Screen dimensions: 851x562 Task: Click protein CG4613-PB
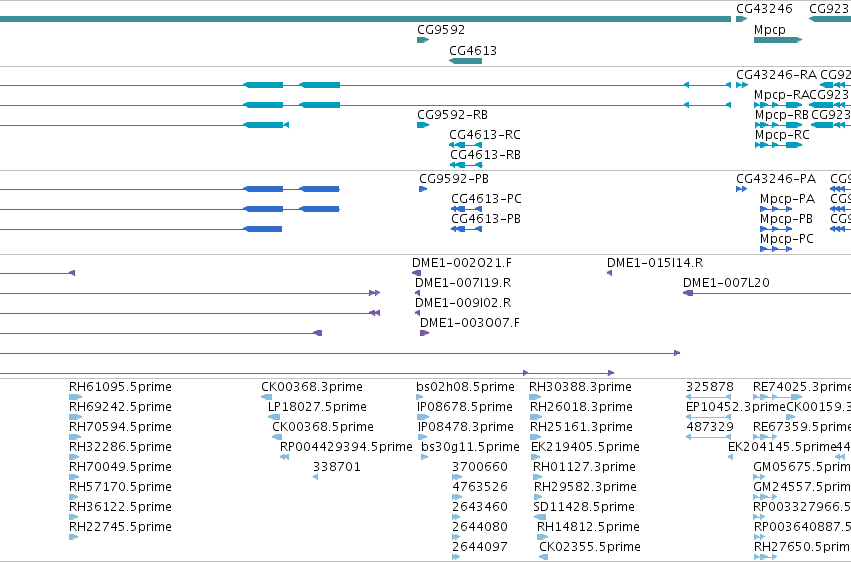point(486,219)
